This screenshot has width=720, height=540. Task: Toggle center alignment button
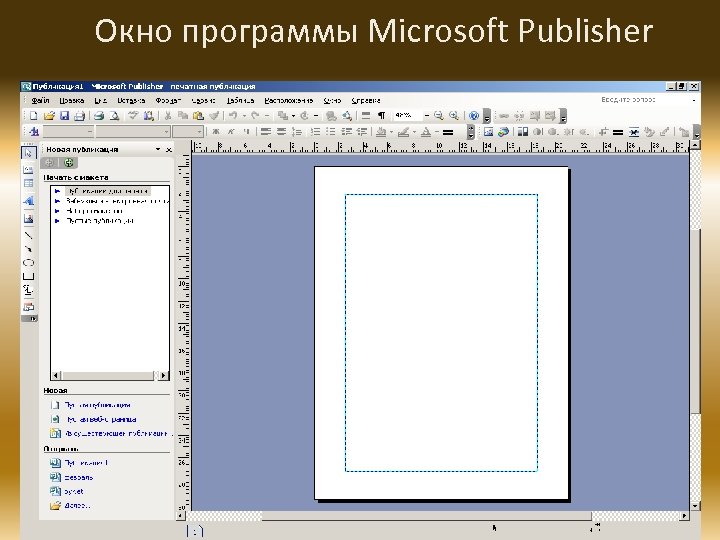pos(281,132)
